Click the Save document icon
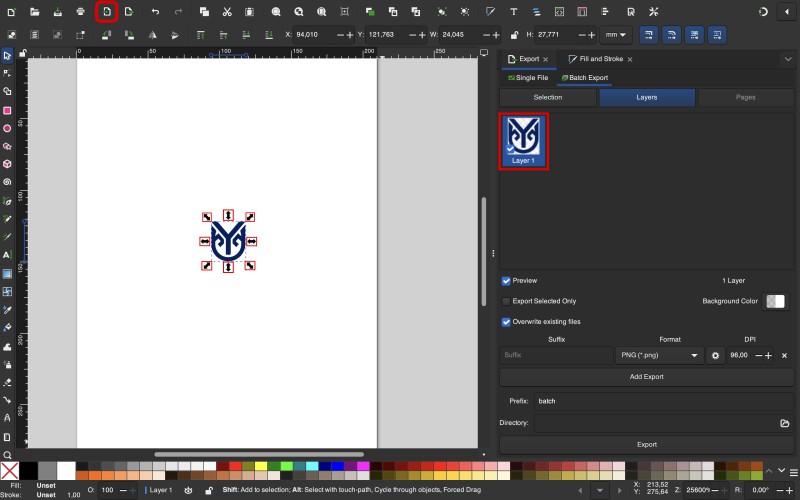Image resolution: width=800 pixels, height=500 pixels. (x=58, y=12)
